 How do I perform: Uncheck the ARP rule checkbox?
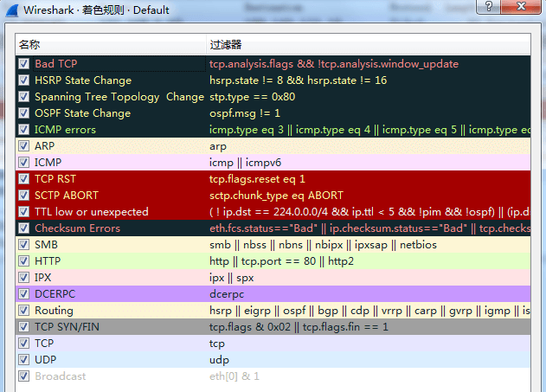[23, 146]
